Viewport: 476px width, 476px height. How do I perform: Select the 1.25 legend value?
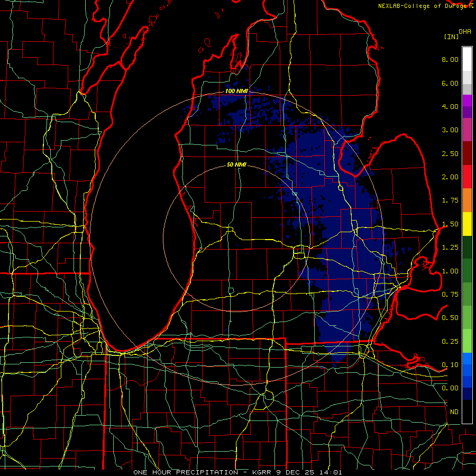(x=450, y=248)
